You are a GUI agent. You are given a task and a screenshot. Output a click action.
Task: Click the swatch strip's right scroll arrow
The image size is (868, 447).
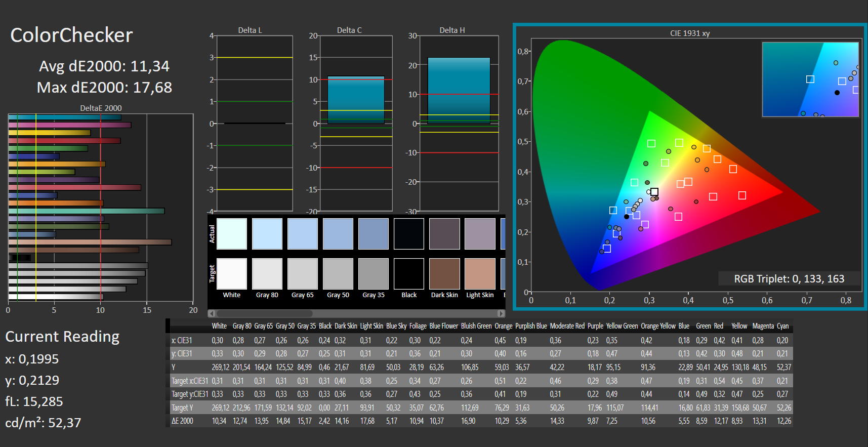click(501, 313)
